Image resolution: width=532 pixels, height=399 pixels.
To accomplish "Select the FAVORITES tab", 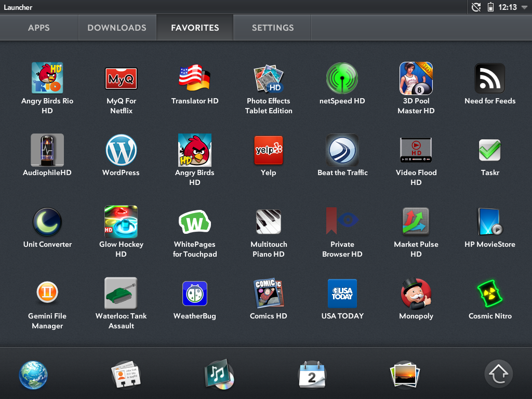I will point(195,28).
